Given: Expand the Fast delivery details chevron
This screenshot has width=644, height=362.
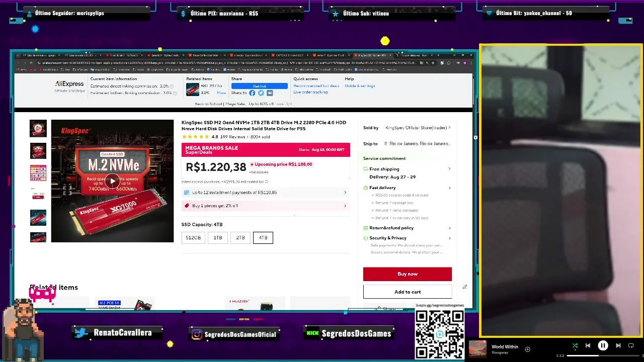Looking at the screenshot, I should click(449, 188).
